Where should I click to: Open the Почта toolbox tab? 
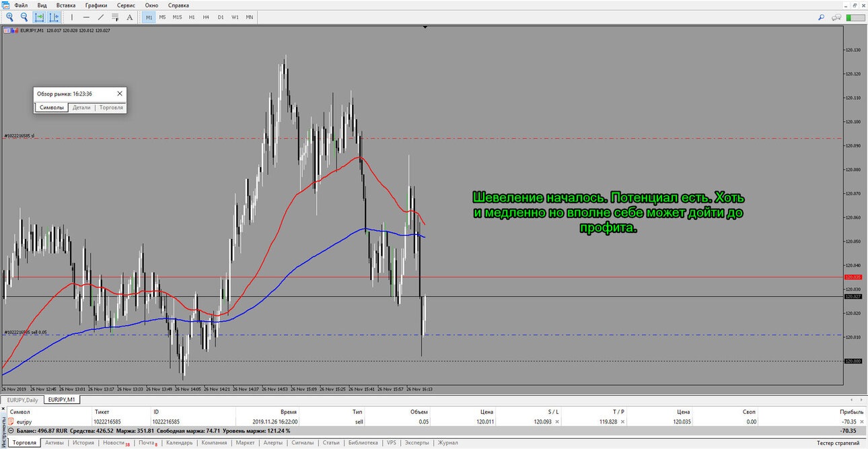[x=148, y=443]
